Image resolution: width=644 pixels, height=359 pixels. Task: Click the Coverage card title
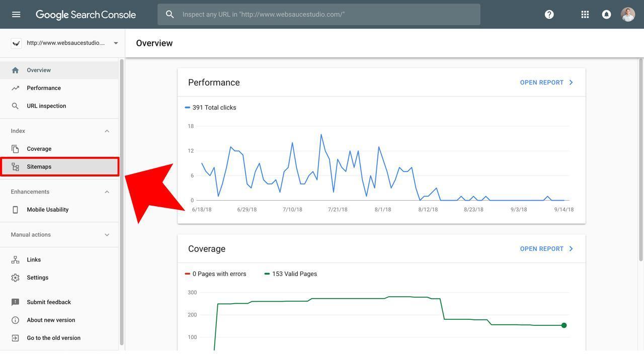tap(207, 249)
